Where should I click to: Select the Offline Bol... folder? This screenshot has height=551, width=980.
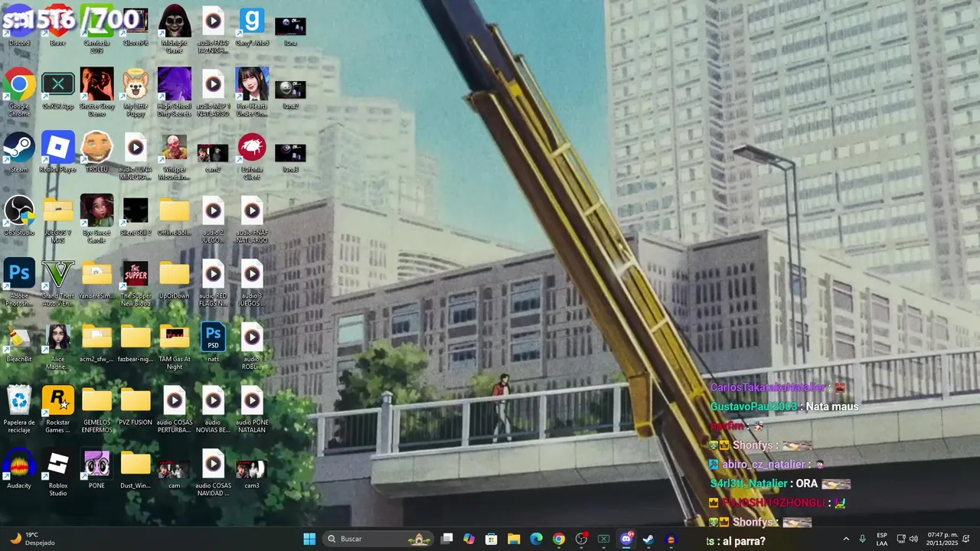click(175, 216)
